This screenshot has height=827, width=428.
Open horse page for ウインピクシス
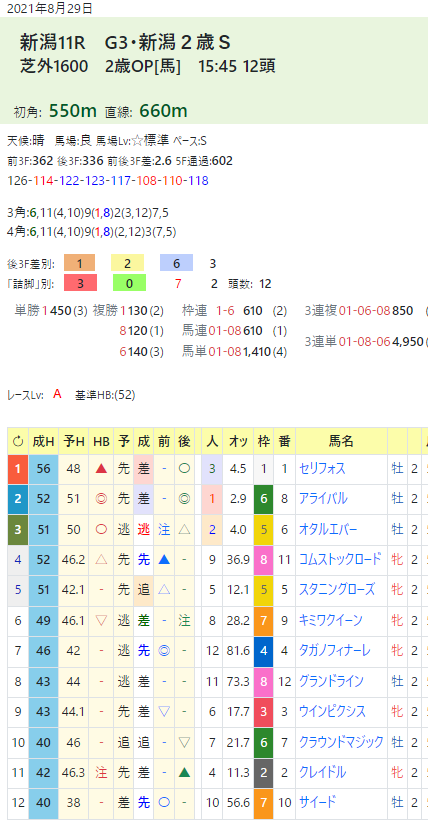click(332, 711)
